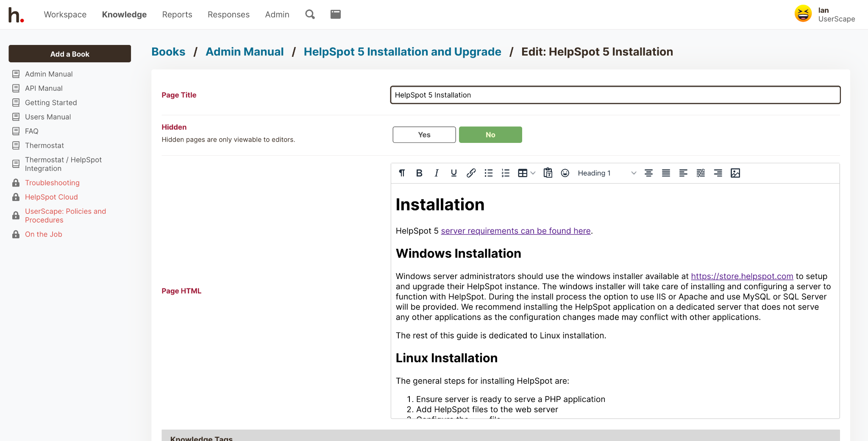Center align the text
Screen dimensions: 868x441
(x=648, y=173)
